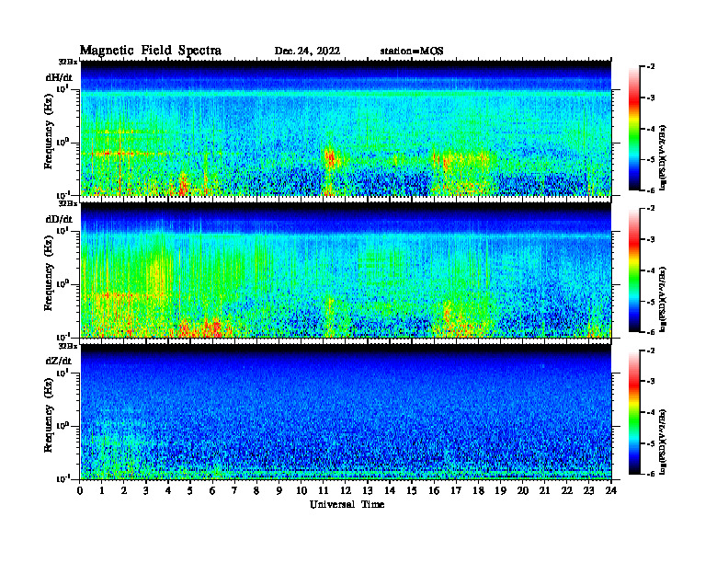Click the -6 tick on the dH/dt color bar
The height and width of the screenshot is (563, 728).
[651, 190]
